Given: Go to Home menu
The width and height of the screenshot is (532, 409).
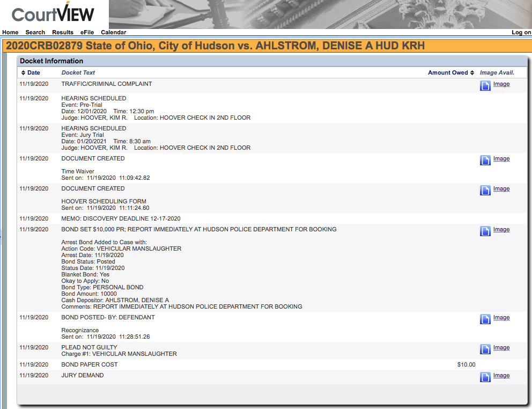Looking at the screenshot, I should click(10, 32).
